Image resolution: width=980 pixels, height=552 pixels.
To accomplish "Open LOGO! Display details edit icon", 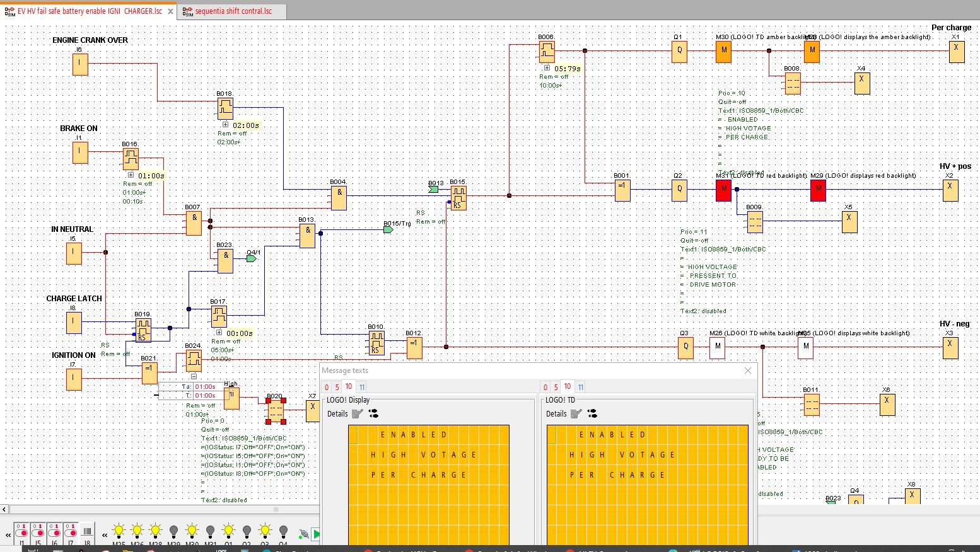I will 358,414.
